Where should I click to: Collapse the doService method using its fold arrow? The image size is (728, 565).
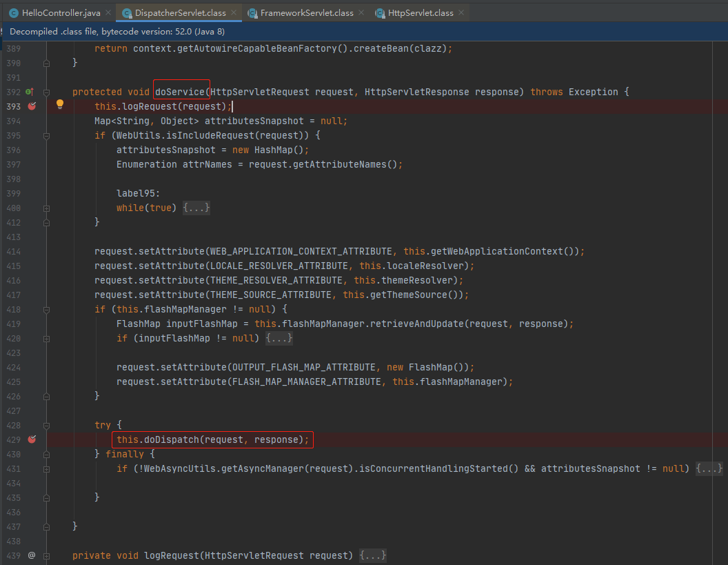click(45, 91)
